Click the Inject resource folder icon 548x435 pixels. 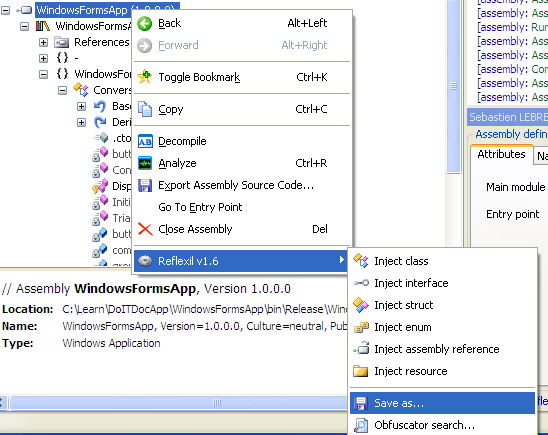(x=360, y=371)
